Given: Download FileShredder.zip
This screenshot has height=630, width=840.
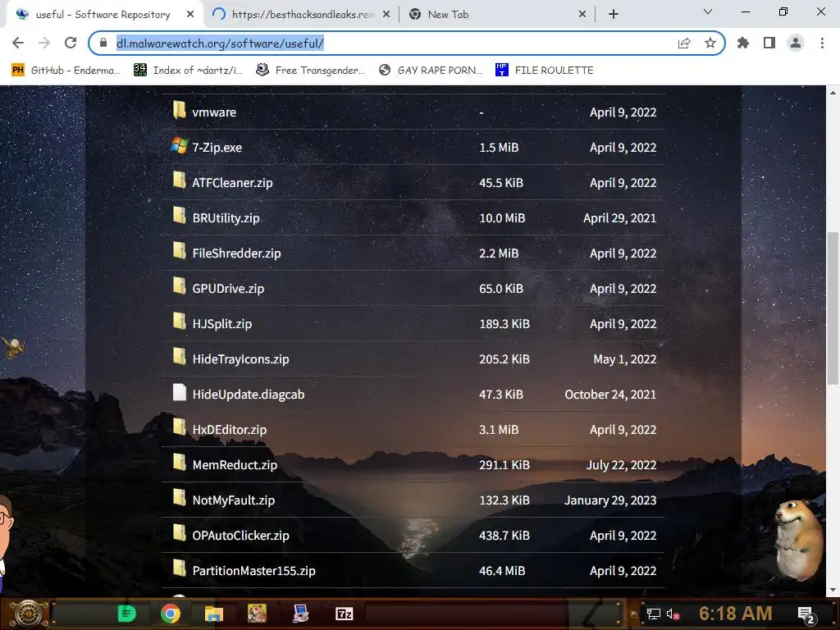Looking at the screenshot, I should (x=236, y=253).
